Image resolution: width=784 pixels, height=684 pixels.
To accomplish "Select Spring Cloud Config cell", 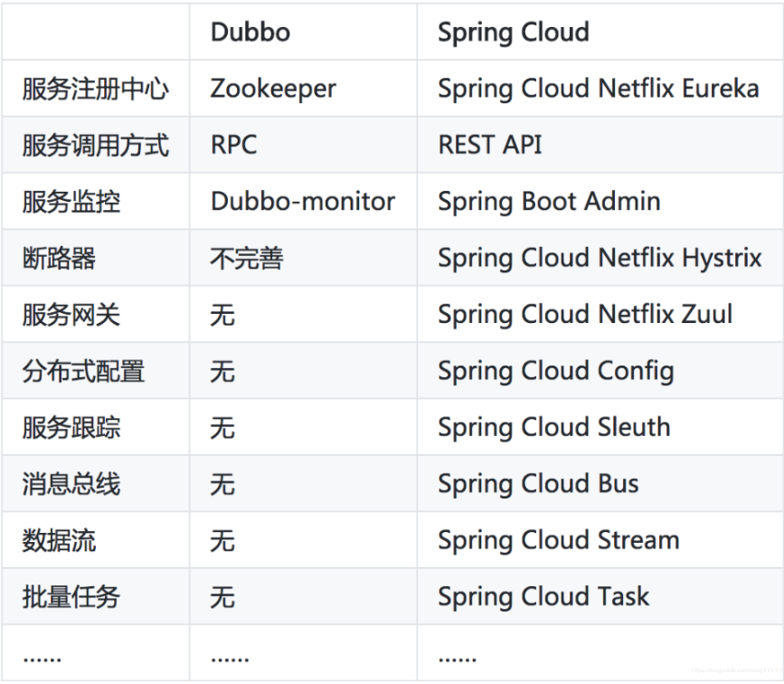I will (x=555, y=371).
